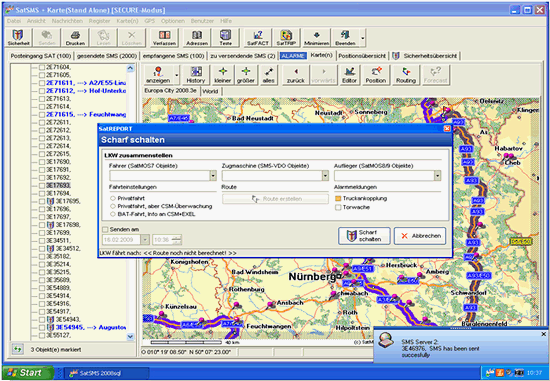Launch the SatFACT tool
The image size is (550, 381).
257,38
